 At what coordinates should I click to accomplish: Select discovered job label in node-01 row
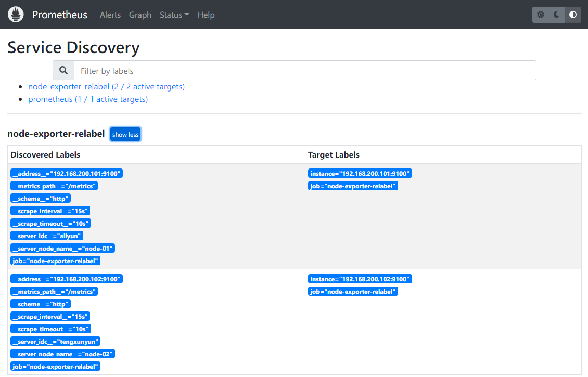pos(56,261)
